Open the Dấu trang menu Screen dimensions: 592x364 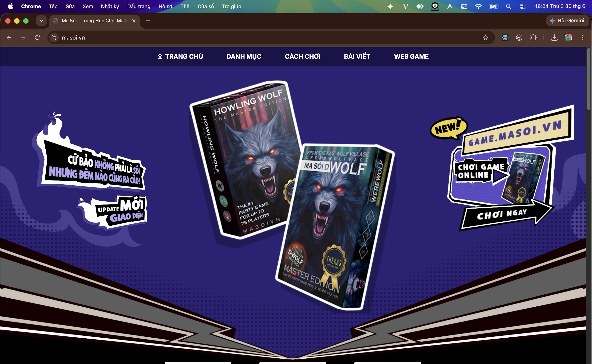[139, 6]
